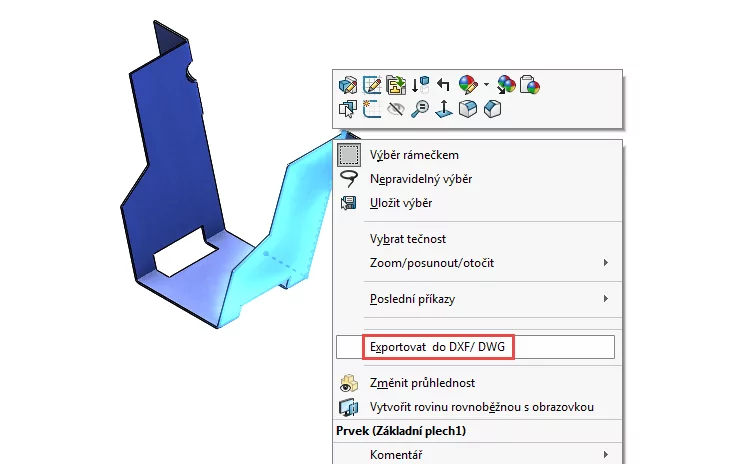This screenshot has height=464, width=750.
Task: Click the eye icon beside Změnit průhlednost
Action: click(x=349, y=383)
